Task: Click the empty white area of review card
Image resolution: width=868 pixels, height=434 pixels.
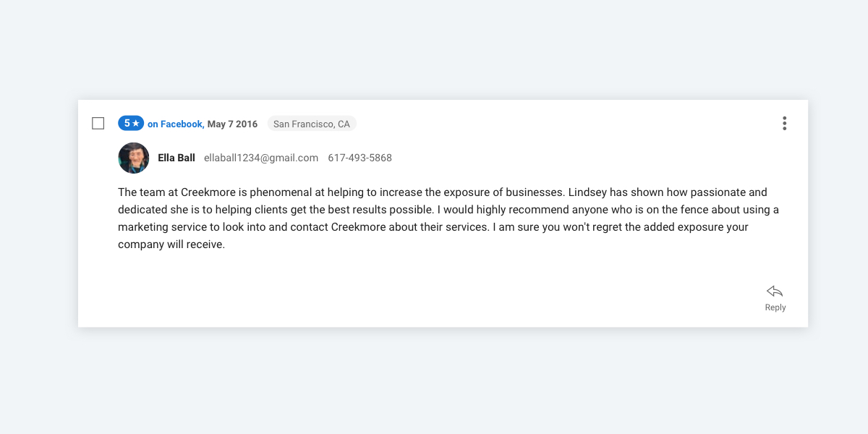Action: (434, 289)
